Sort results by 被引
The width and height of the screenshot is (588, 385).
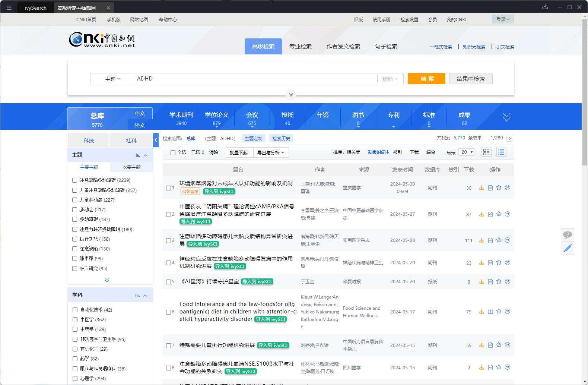397,152
